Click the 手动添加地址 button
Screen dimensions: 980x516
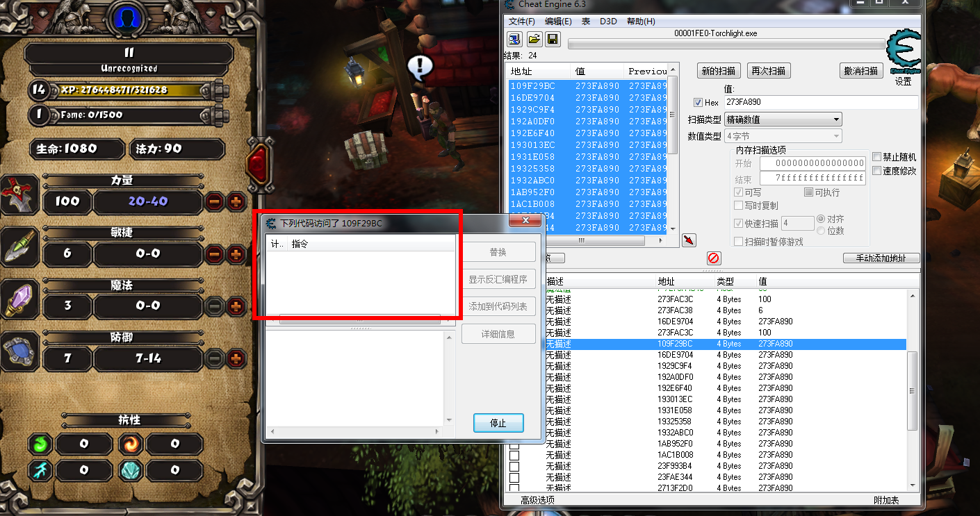[881, 258]
